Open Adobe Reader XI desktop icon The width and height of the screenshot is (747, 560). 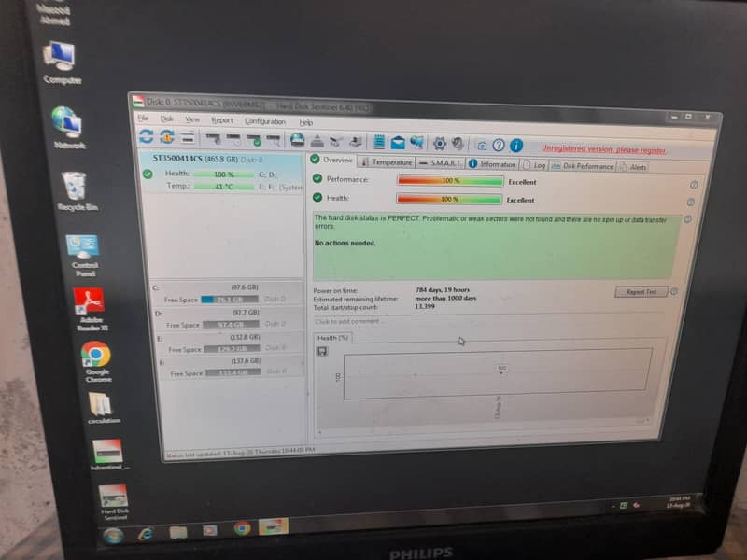pos(91,309)
